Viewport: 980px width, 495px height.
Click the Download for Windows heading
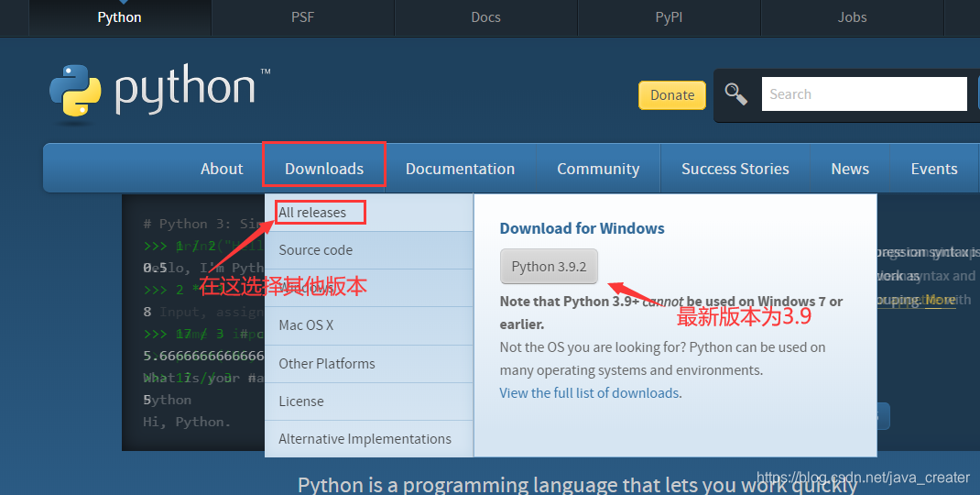point(582,228)
